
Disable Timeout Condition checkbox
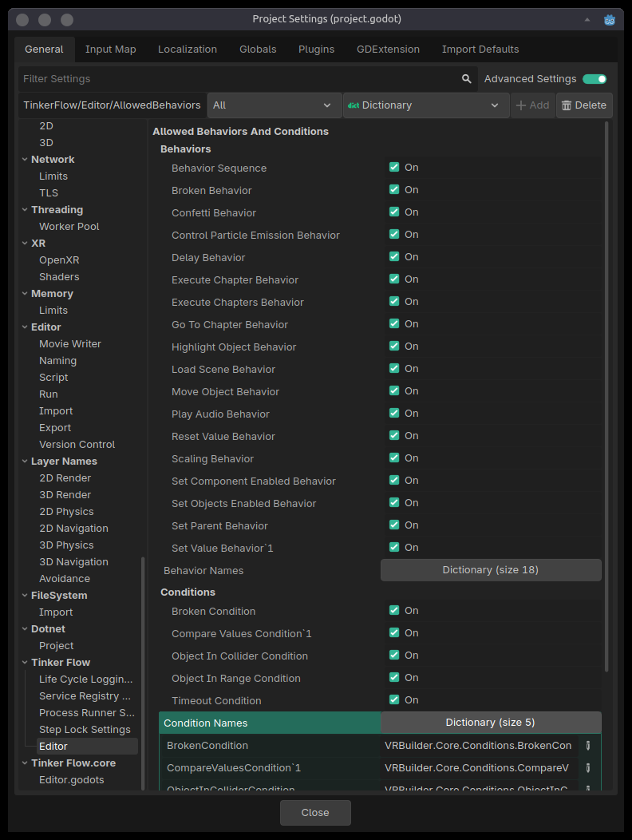394,699
